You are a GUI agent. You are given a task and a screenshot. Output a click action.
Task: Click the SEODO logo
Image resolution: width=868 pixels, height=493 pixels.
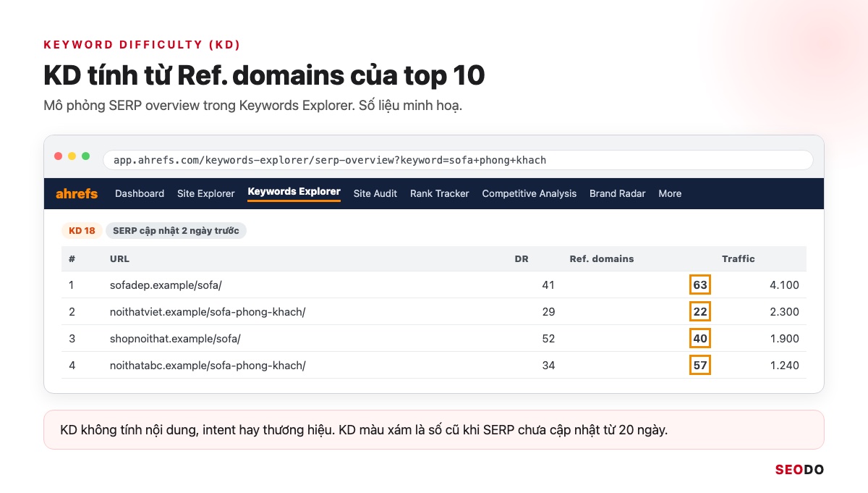tap(799, 470)
